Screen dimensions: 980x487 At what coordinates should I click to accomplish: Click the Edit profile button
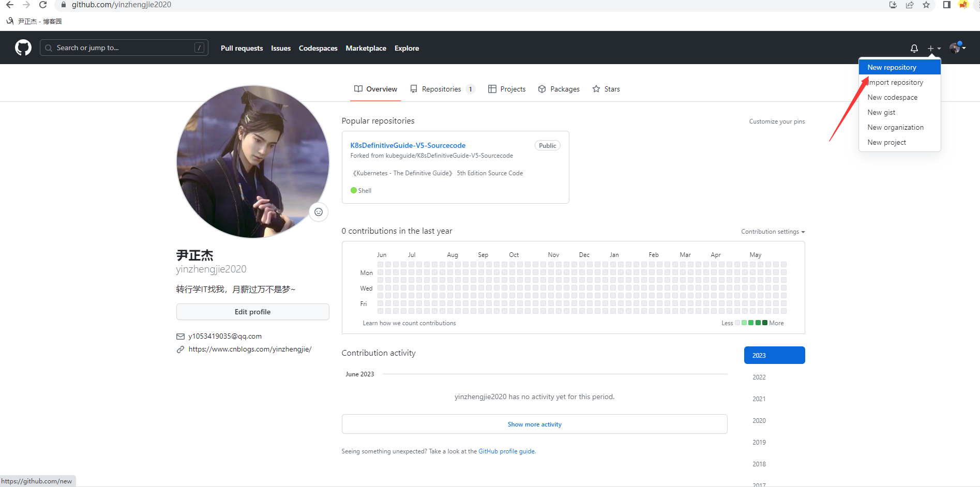(x=252, y=312)
